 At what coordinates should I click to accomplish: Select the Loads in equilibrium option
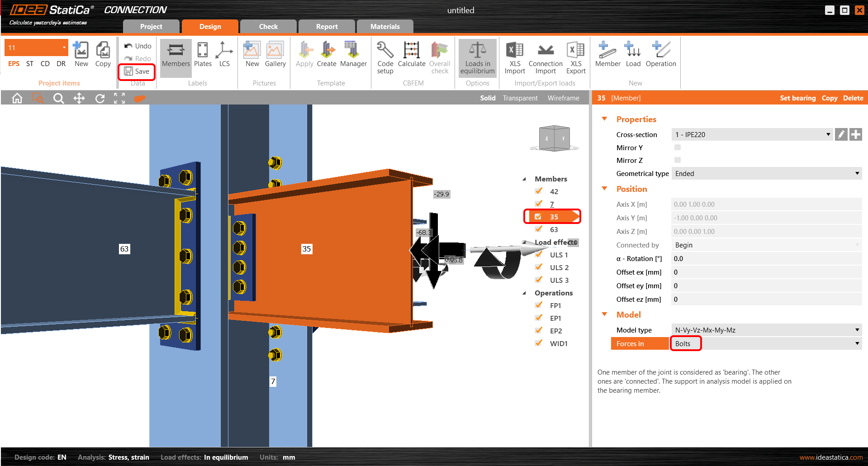pyautogui.click(x=477, y=57)
